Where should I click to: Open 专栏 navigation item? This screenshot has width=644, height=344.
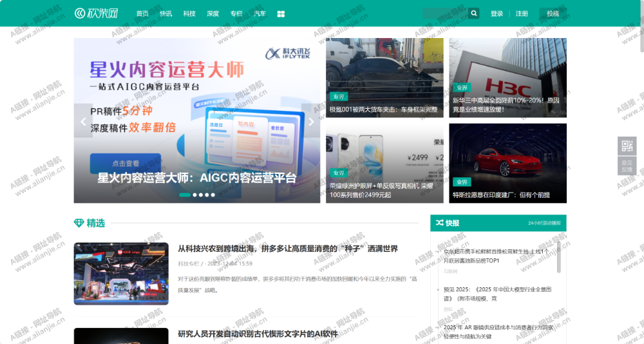(236, 14)
